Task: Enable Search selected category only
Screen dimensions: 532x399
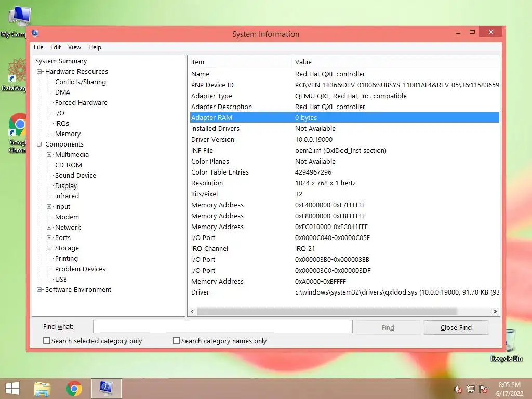Action: click(46, 341)
